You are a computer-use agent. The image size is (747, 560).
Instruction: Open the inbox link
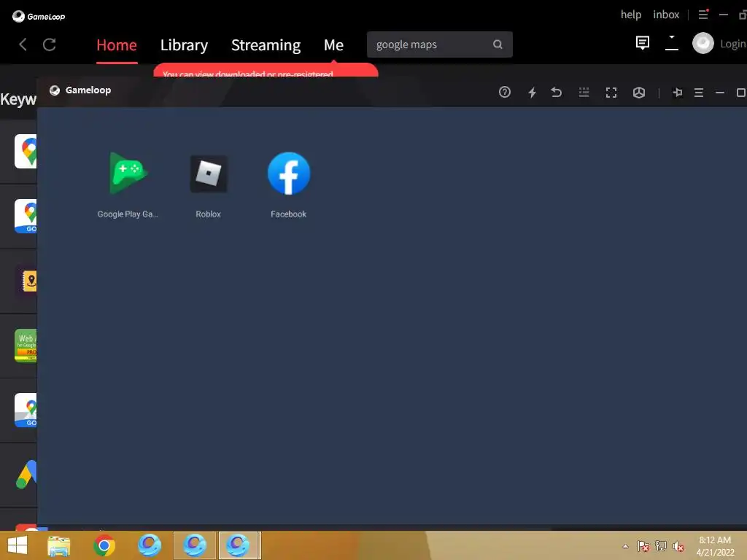tap(666, 15)
